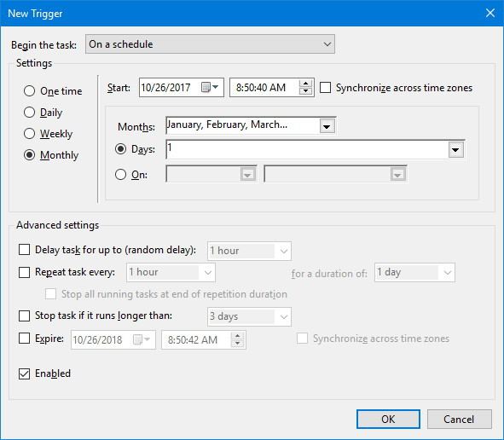Viewport: 504px width, 440px height.
Task: Choose the On radio button
Action: [120, 175]
